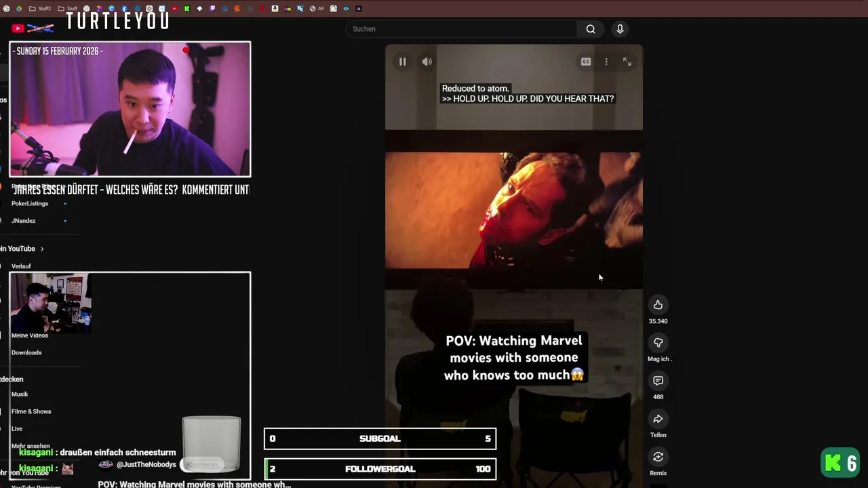Remix this Short

658,457
